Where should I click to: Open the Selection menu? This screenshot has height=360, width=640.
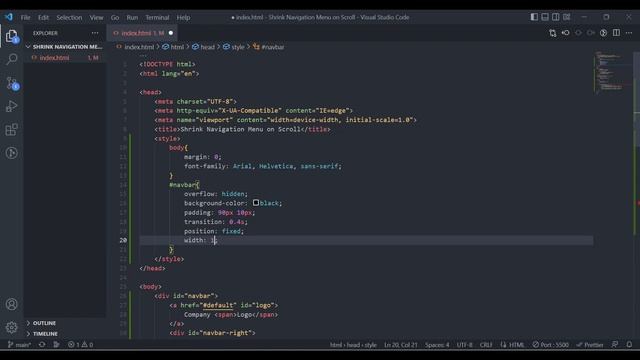tap(69, 18)
